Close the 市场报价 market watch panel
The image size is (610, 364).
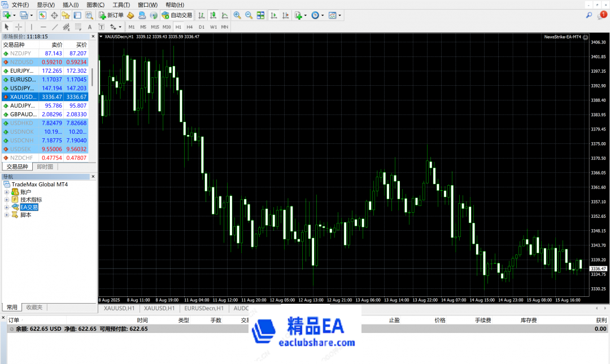coord(93,36)
